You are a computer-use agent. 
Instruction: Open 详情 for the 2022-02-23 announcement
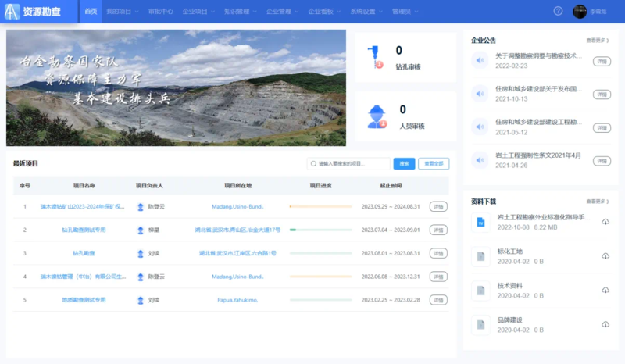coord(602,62)
